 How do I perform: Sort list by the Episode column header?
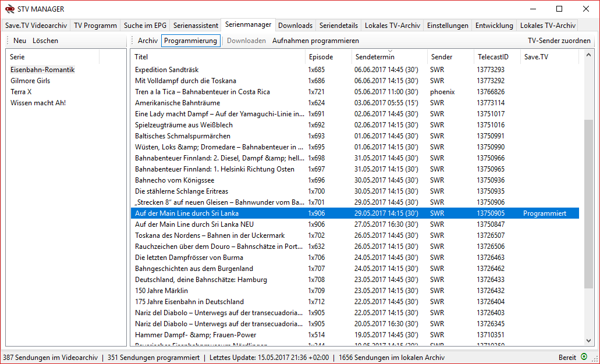[321, 57]
